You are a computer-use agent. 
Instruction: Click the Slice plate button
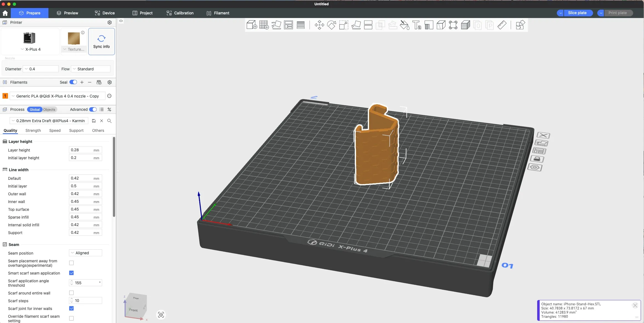[x=577, y=13]
